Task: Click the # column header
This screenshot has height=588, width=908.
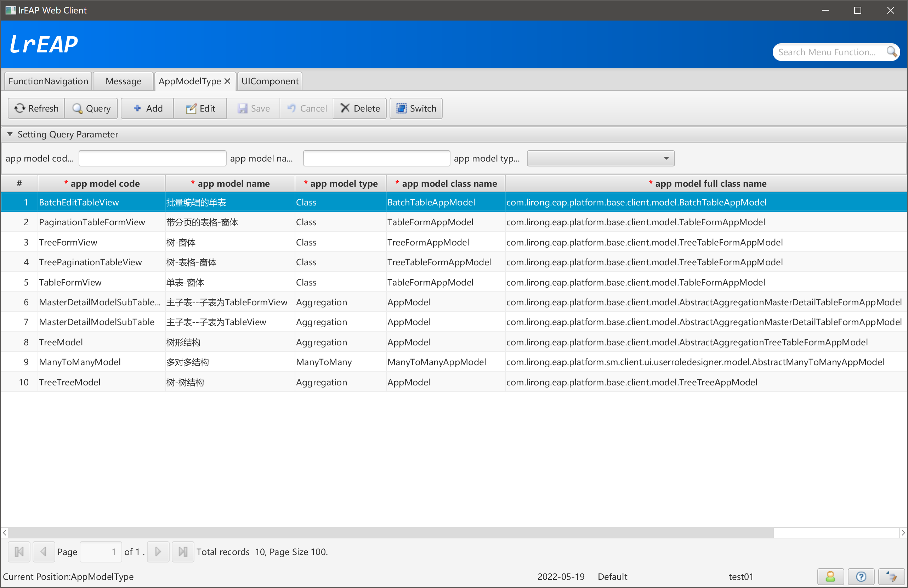Action: [19, 183]
